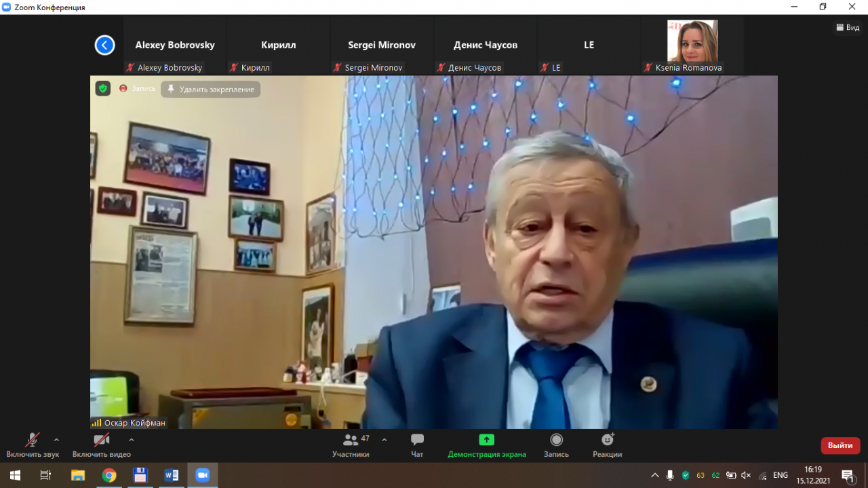The height and width of the screenshot is (488, 868).
Task: Turn on camera (Включить видео)
Action: coord(102,445)
